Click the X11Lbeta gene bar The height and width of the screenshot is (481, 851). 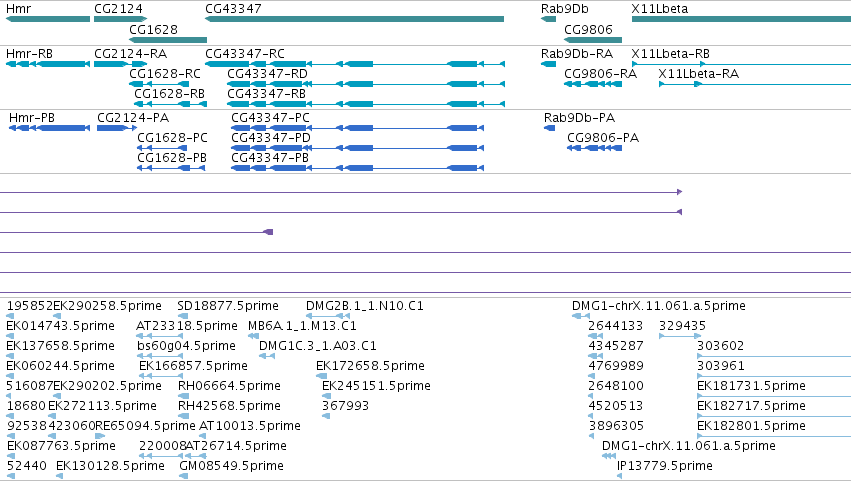pos(741,19)
